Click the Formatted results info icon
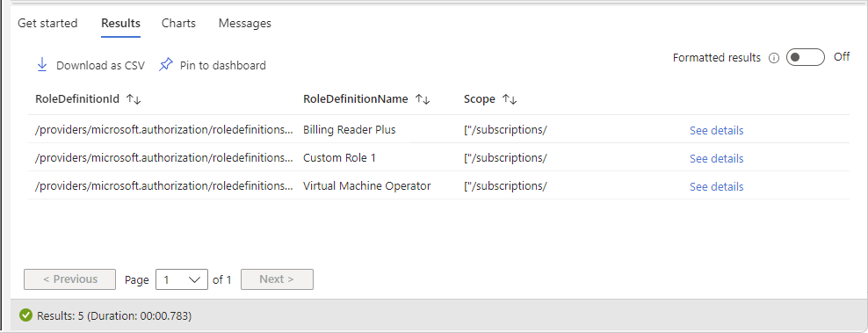 tap(774, 58)
